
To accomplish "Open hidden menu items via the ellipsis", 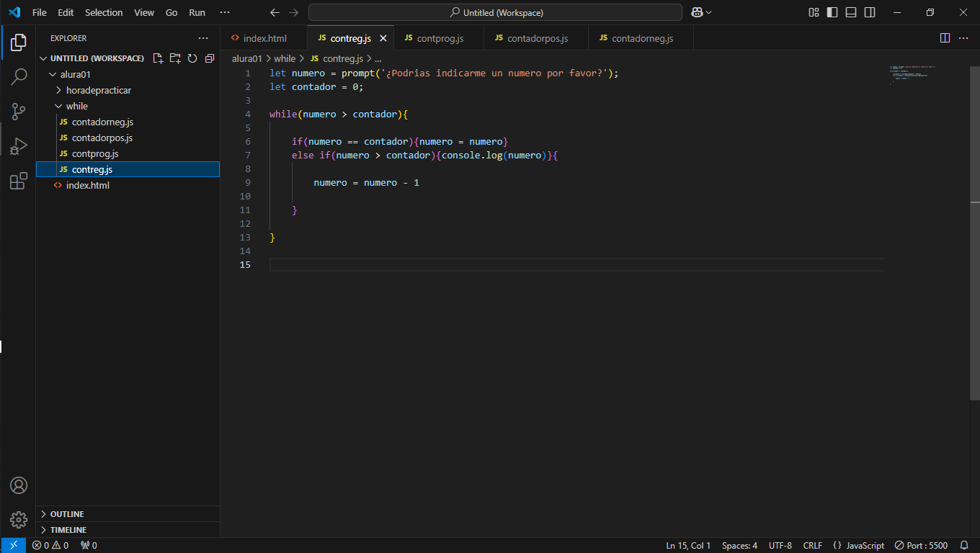I will [x=225, y=12].
